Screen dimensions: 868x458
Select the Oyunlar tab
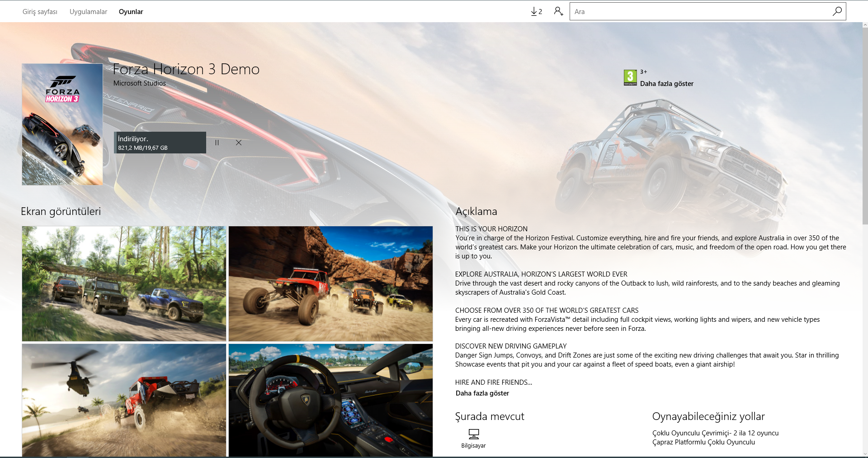[x=131, y=12]
